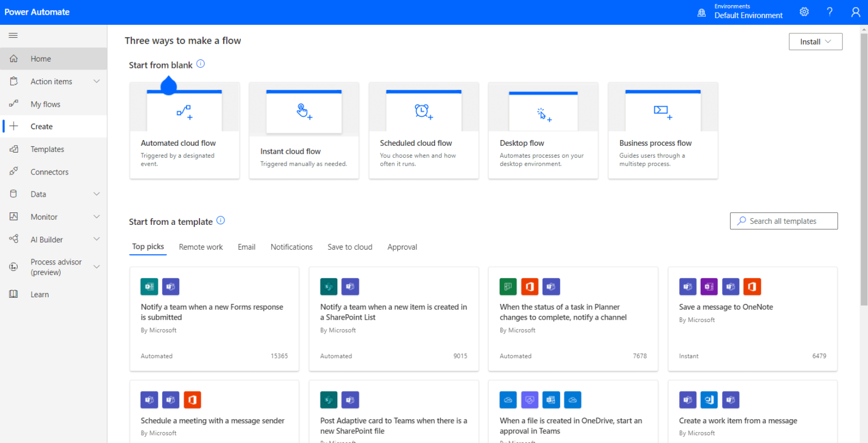
Task: Open the Connectors page label
Action: [x=50, y=172]
